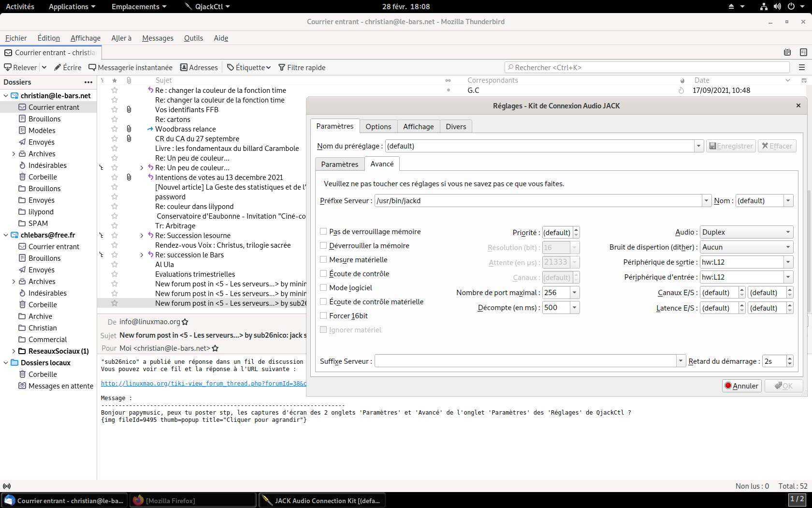812x508 pixels.
Task: Click the Relever (get messages) toolbar button
Action: (20, 67)
